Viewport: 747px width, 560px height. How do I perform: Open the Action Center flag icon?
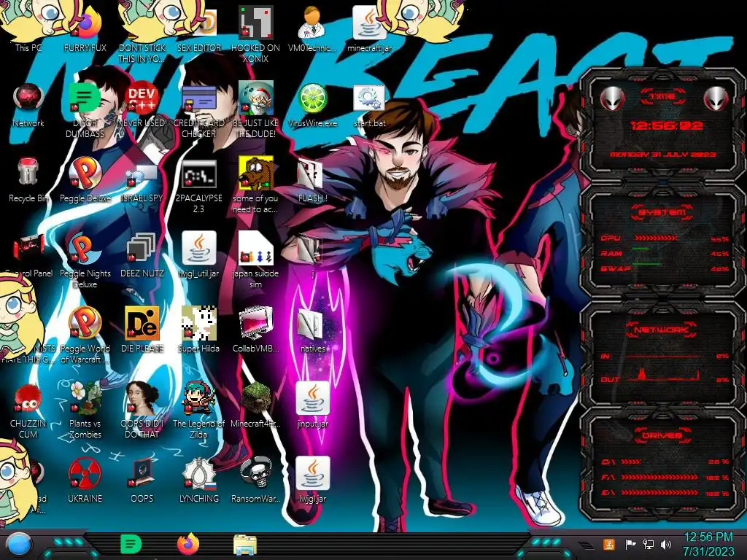pyautogui.click(x=630, y=544)
